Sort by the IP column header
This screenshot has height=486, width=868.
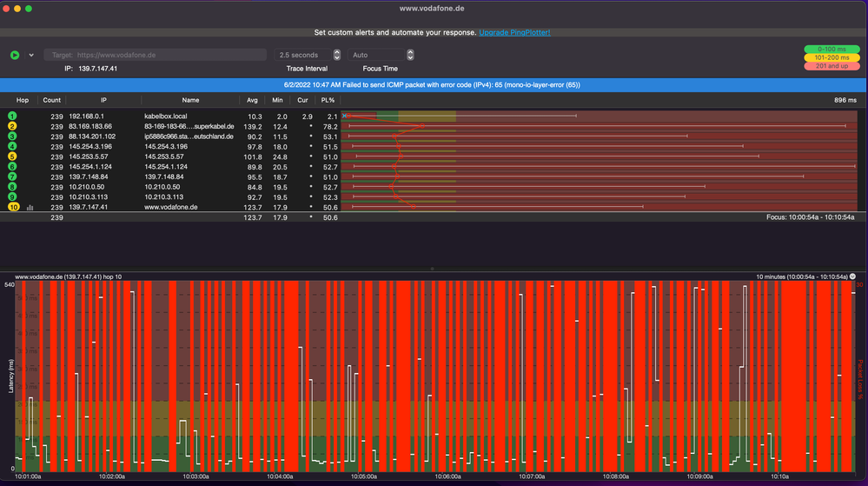103,100
